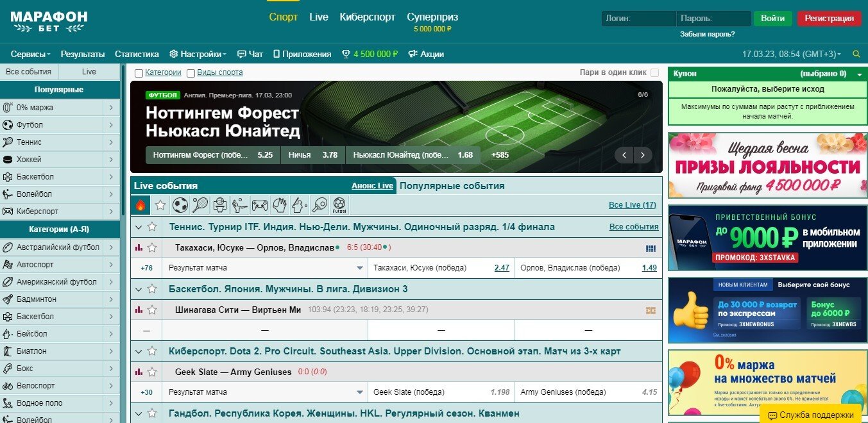Click the yellow search magnifier icon
Image resolution: width=868 pixels, height=423 pixels.
point(856,54)
